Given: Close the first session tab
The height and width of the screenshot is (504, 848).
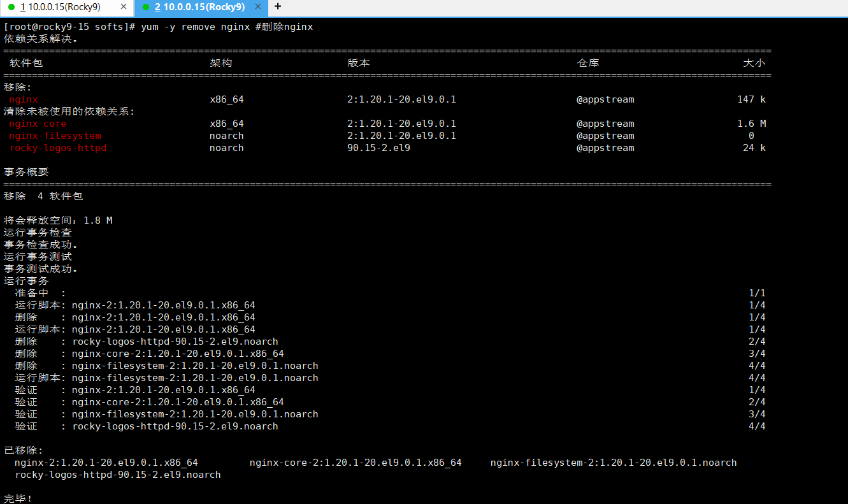Looking at the screenshot, I should click(124, 7).
